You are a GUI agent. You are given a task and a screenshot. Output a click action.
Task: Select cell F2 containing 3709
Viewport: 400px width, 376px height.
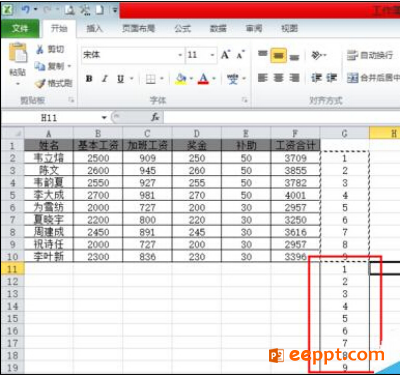pyautogui.click(x=295, y=158)
